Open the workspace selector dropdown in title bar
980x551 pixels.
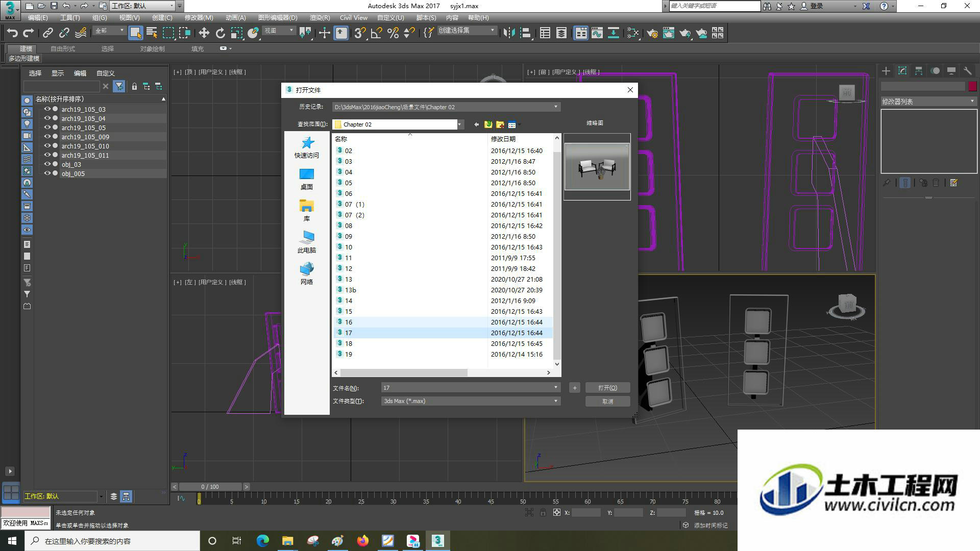(x=142, y=6)
